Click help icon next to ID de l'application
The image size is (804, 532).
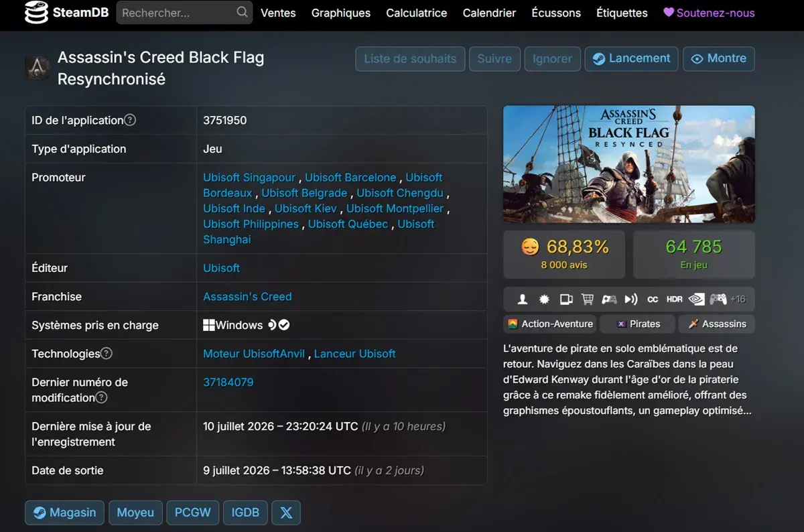click(x=130, y=120)
